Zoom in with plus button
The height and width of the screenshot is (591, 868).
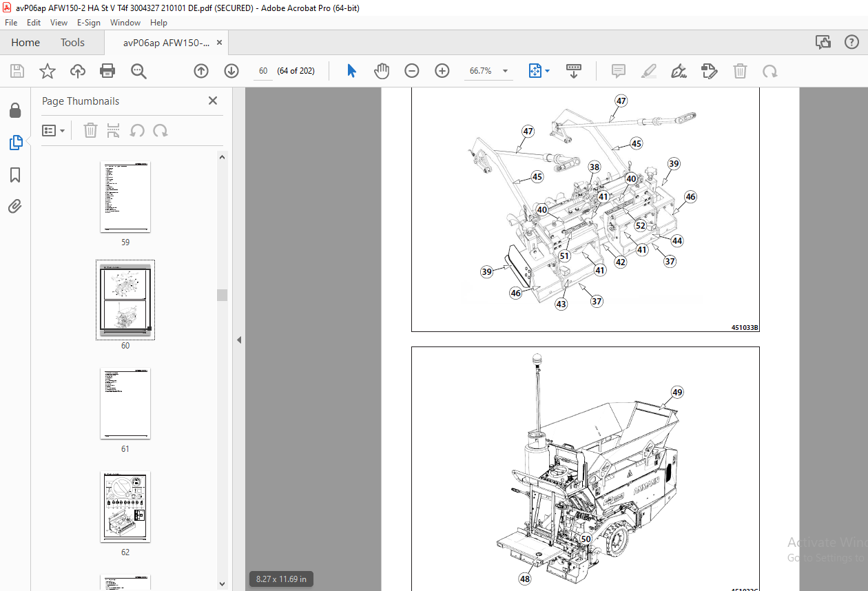tap(442, 71)
